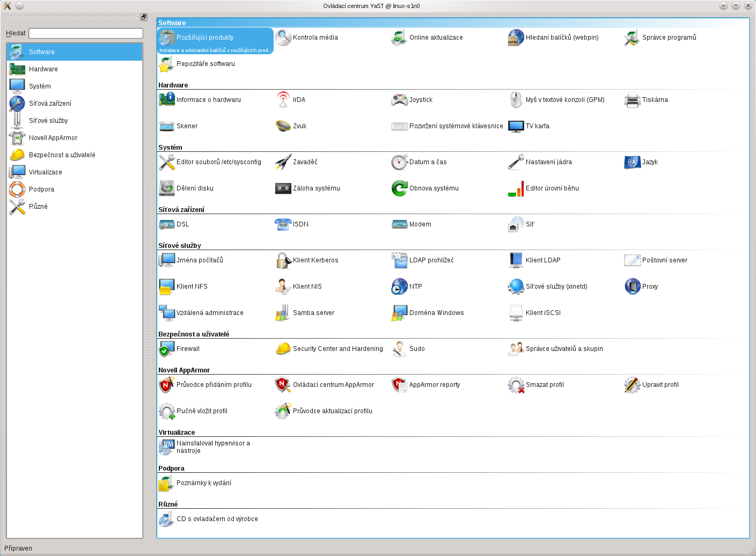
Task: Open AppArmor reporty icon
Action: point(399,385)
